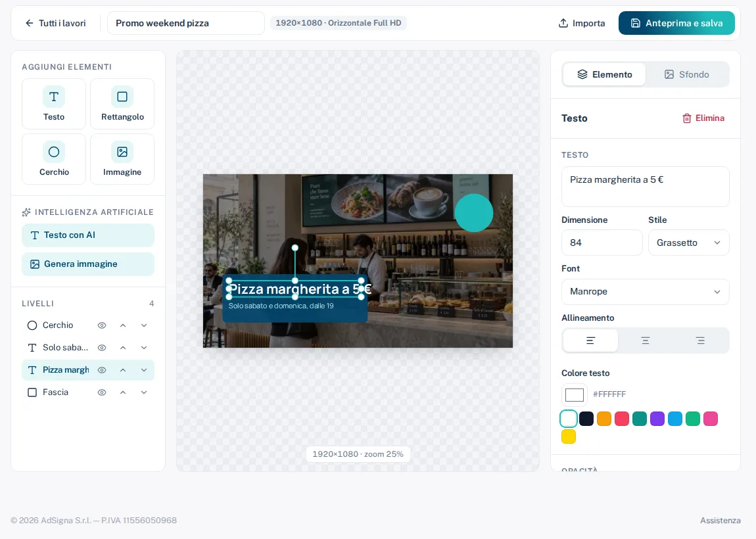Select the Cerchio layer row
The height and width of the screenshot is (539, 756).
pyautogui.click(x=87, y=325)
